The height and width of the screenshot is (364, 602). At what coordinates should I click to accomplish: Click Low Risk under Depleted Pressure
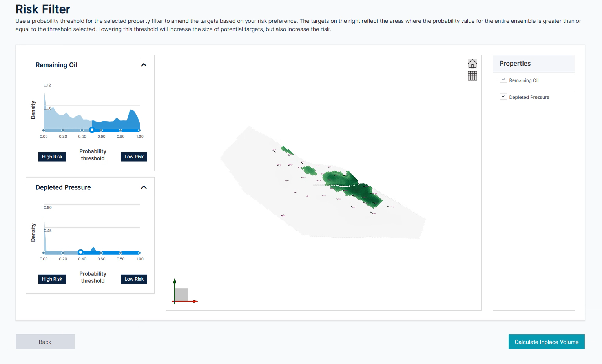134,279
